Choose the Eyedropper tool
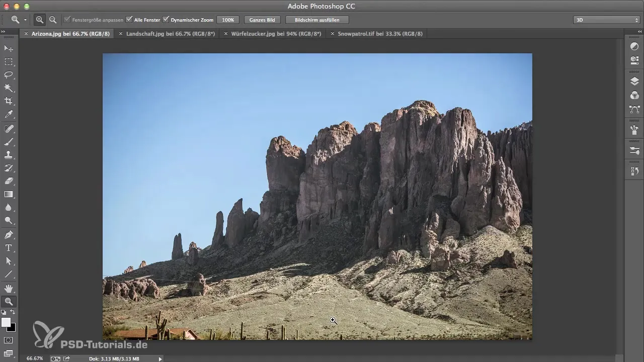This screenshot has width=644, height=362. (x=9, y=115)
